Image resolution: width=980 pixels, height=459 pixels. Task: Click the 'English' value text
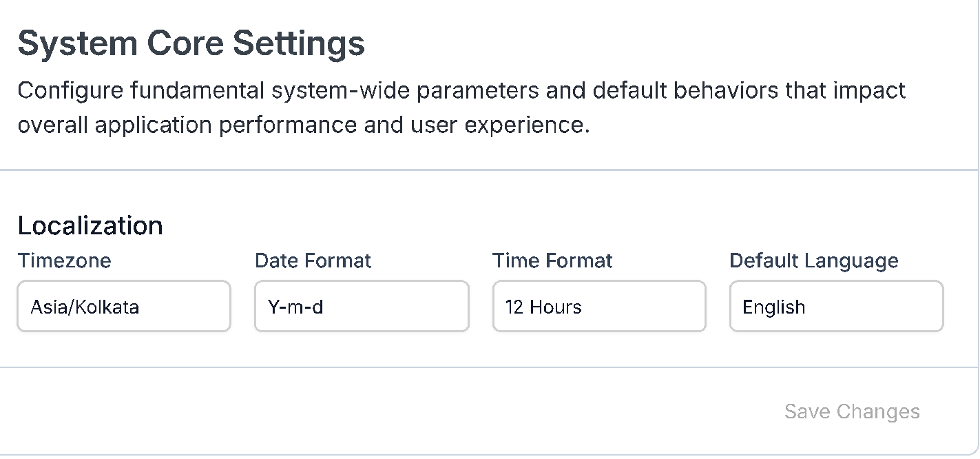(x=773, y=307)
